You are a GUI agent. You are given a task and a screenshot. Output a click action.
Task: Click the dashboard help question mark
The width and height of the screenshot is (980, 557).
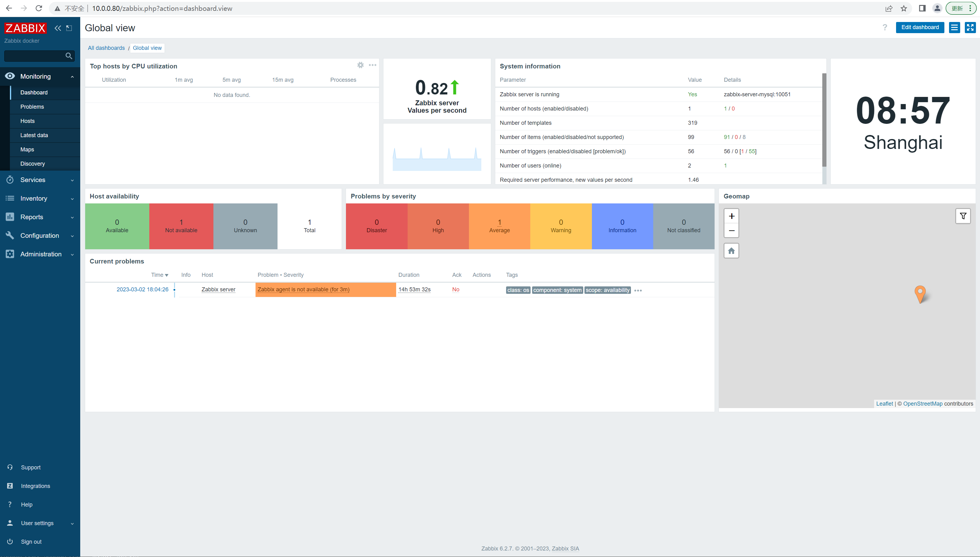[885, 28]
